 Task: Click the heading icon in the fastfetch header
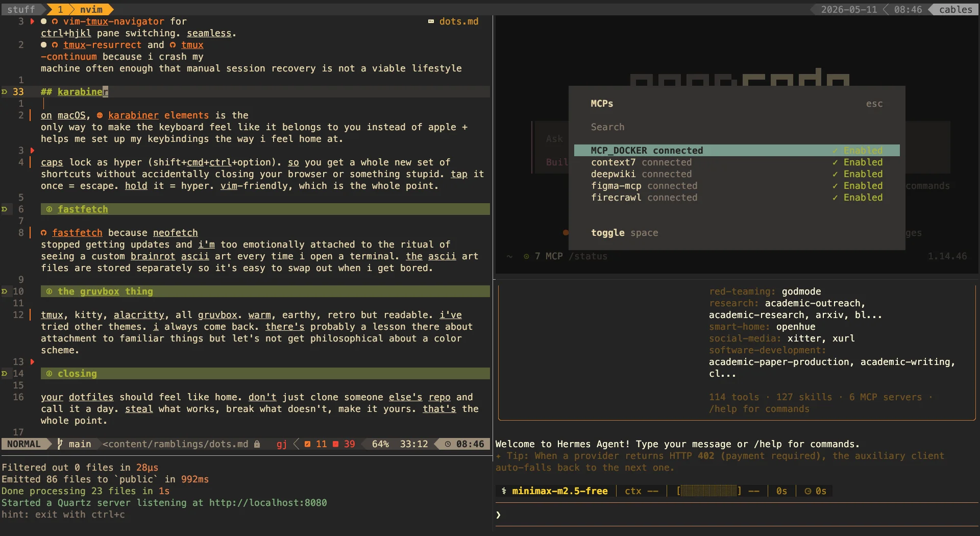[x=49, y=209]
